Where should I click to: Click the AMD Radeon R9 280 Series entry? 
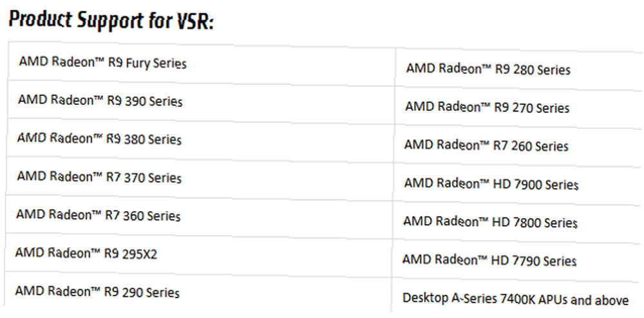(x=488, y=69)
